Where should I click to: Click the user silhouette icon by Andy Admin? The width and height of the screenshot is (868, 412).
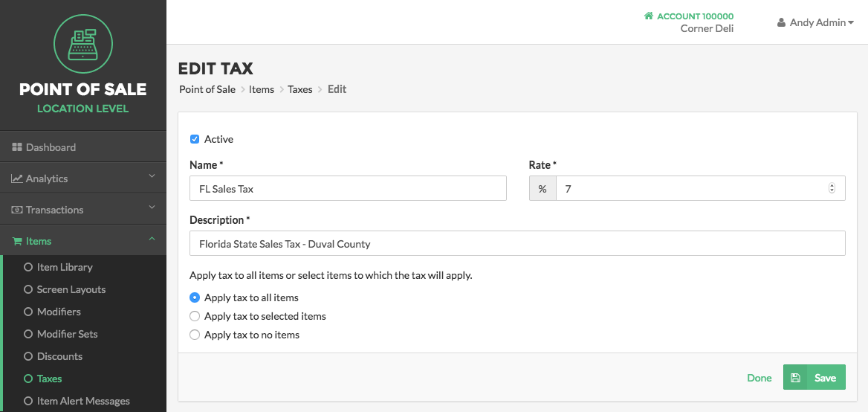click(782, 23)
